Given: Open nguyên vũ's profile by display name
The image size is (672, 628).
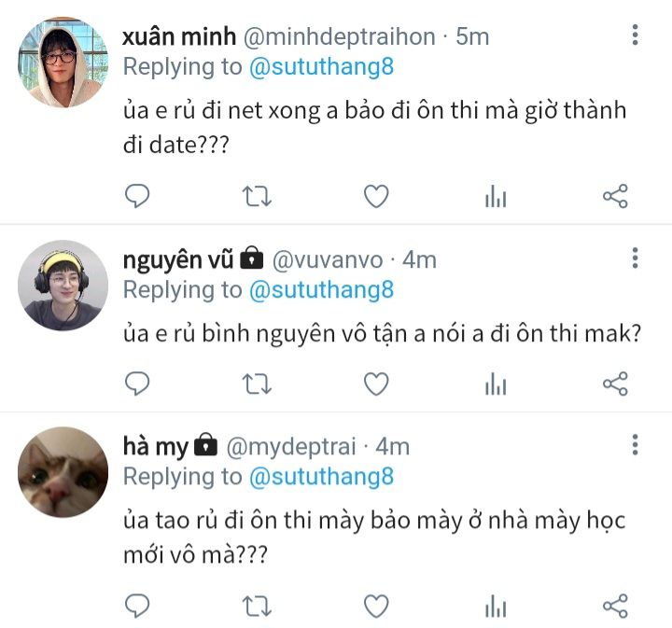Looking at the screenshot, I should coord(178,260).
